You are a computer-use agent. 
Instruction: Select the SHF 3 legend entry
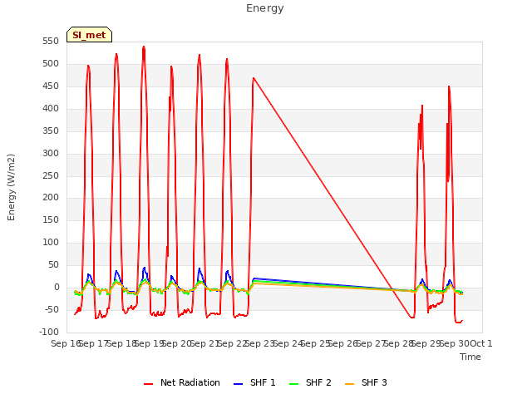point(366,382)
